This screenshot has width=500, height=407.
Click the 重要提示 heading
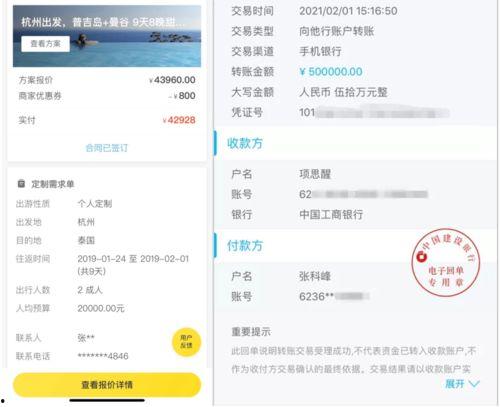click(x=251, y=332)
